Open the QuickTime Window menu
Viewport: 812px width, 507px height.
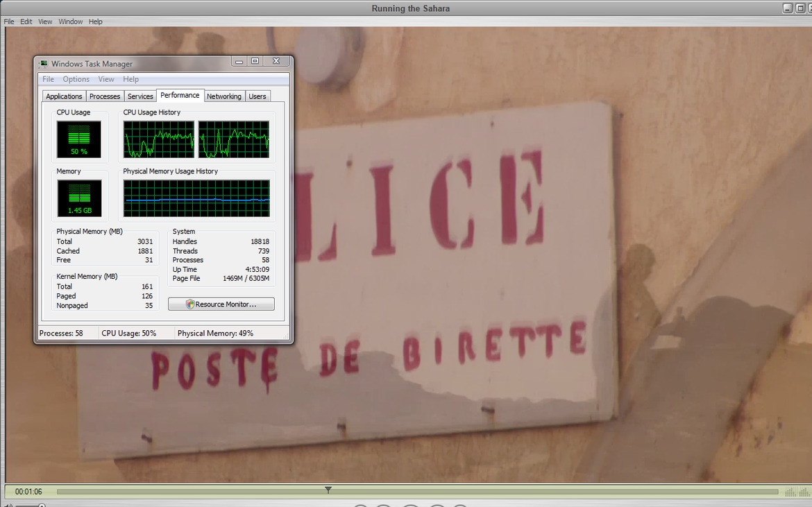(70, 22)
